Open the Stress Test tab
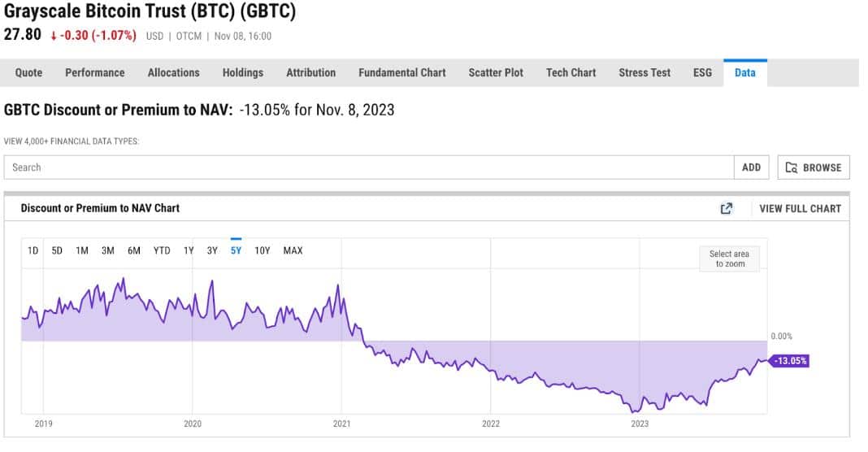This screenshot has height=452, width=868. pyautogui.click(x=644, y=72)
